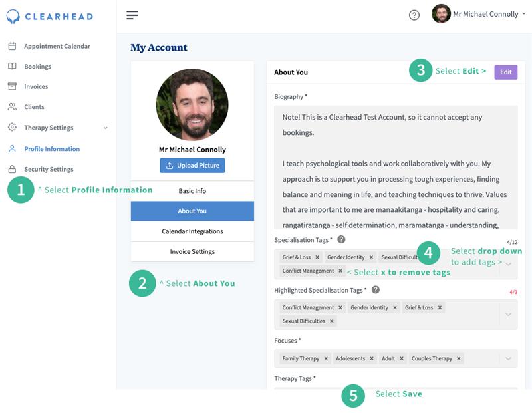
Task: Click the Highlighted Specialisation Tags help icon
Action: (376, 290)
